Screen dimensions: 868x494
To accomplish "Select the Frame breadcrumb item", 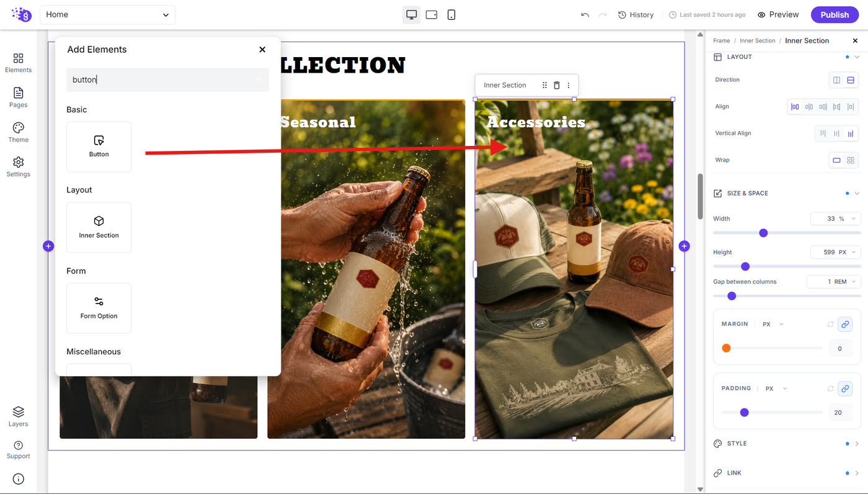I will (x=721, y=41).
